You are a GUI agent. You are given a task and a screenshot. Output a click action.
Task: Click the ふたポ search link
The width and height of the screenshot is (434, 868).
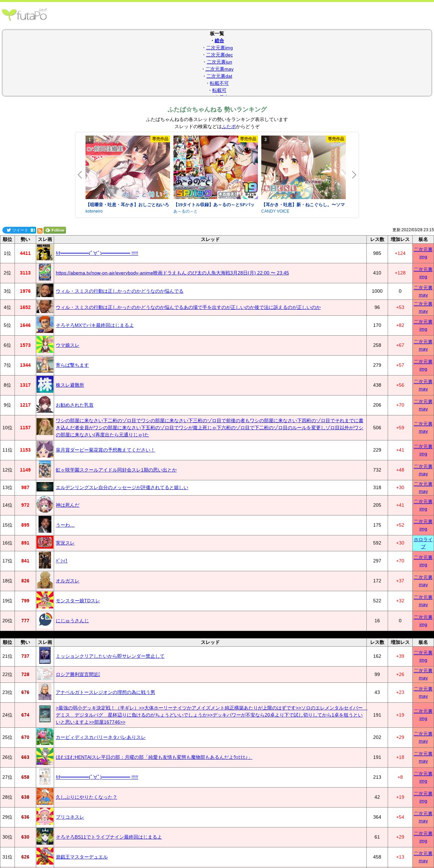(x=229, y=126)
